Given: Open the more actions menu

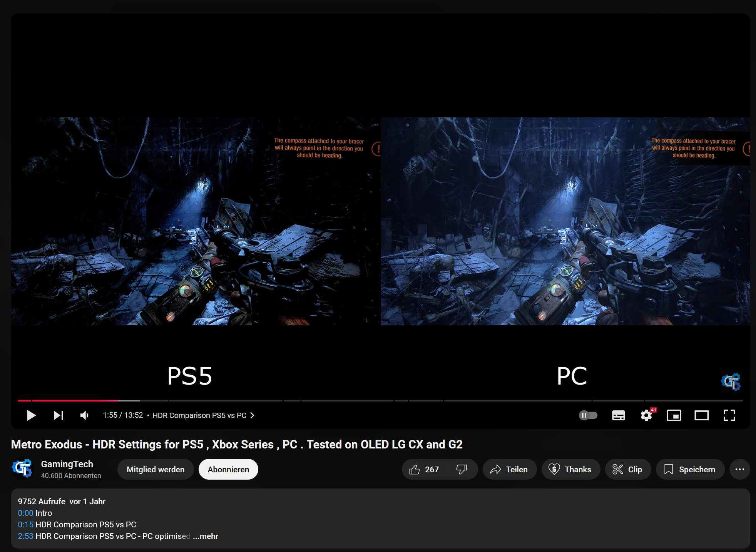Looking at the screenshot, I should click(x=739, y=469).
